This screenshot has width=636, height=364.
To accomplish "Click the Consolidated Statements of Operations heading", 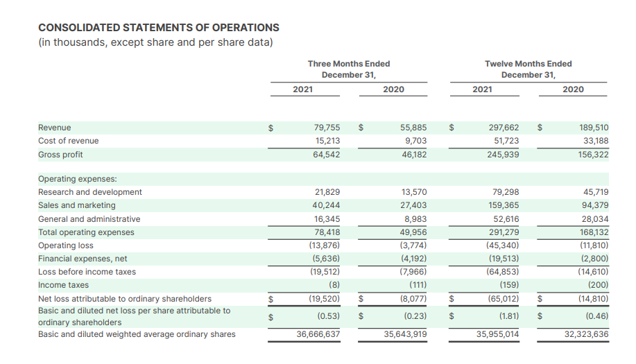I will click(x=159, y=28).
